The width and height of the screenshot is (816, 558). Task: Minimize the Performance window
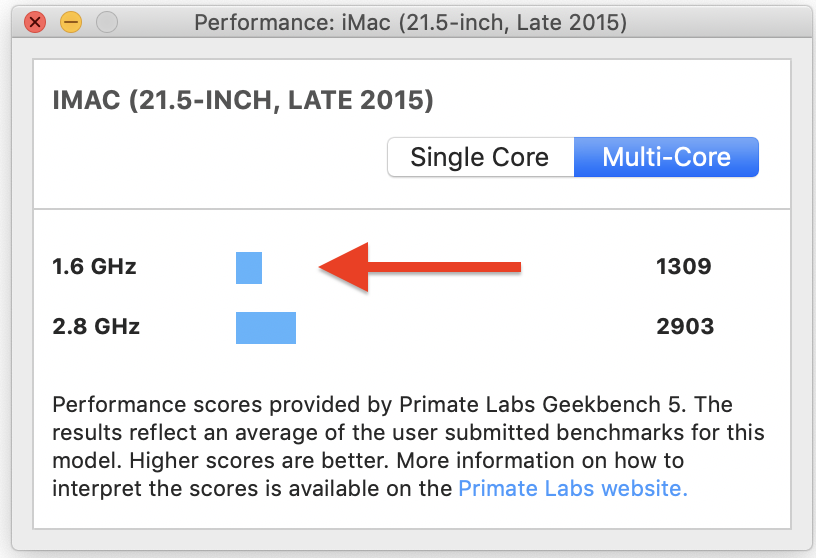click(x=70, y=22)
